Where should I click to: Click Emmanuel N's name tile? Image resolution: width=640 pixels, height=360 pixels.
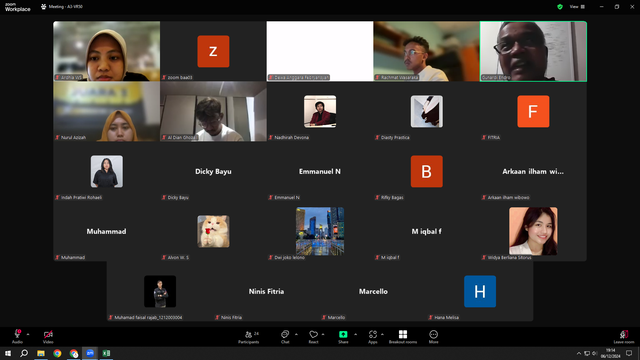click(x=320, y=171)
